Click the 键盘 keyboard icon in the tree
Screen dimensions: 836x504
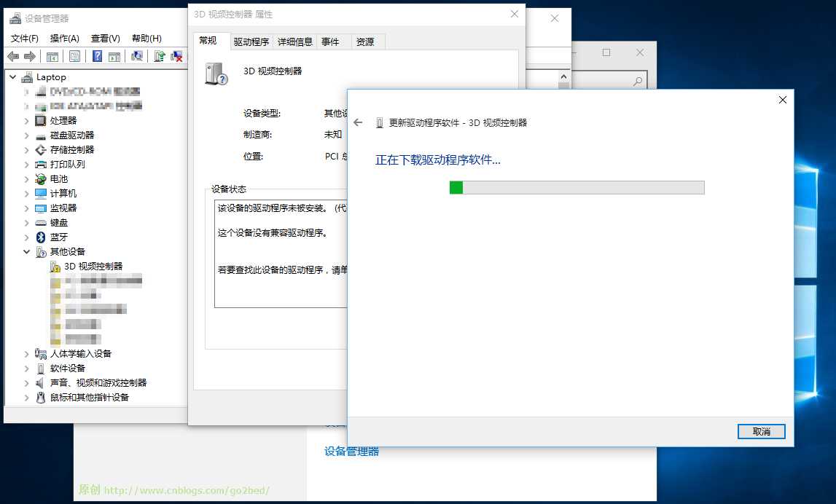pos(41,223)
